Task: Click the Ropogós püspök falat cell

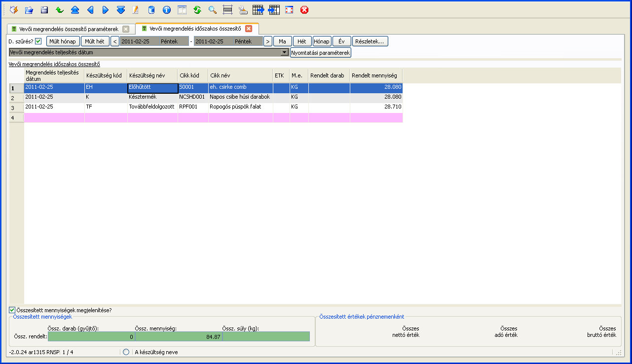Action: tap(241, 108)
